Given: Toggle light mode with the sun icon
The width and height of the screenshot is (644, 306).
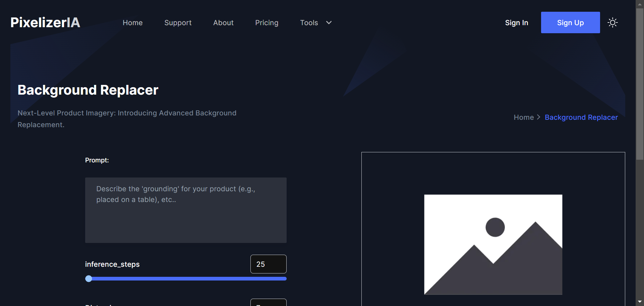Looking at the screenshot, I should click(612, 22).
